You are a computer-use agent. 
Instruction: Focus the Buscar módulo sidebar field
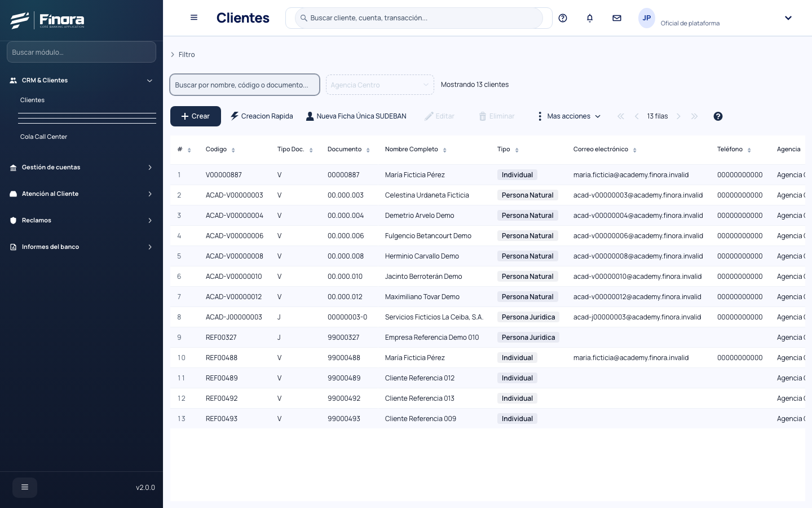click(x=81, y=52)
